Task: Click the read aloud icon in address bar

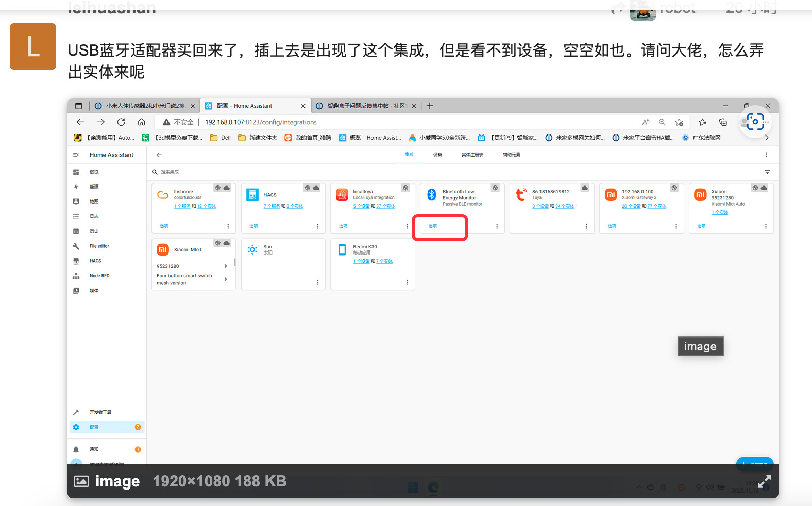Action: point(646,122)
